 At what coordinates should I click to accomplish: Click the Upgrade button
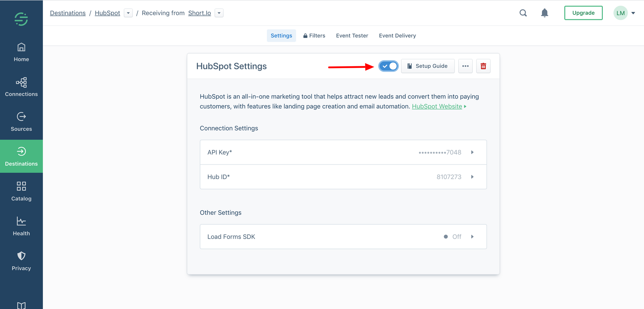(583, 13)
